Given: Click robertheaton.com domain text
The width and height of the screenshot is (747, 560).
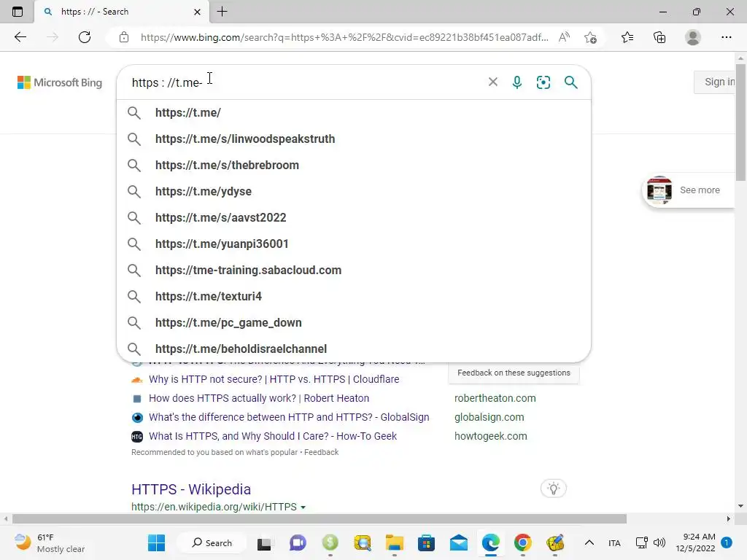Looking at the screenshot, I should tap(495, 398).
